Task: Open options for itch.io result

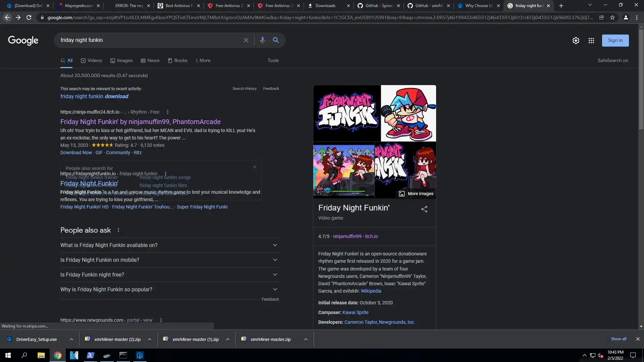Action: pyautogui.click(x=168, y=112)
